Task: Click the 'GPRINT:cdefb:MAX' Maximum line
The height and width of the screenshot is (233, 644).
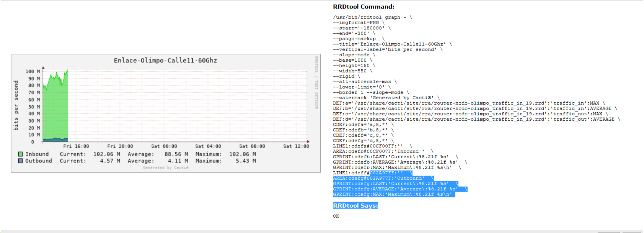Action: click(397, 167)
